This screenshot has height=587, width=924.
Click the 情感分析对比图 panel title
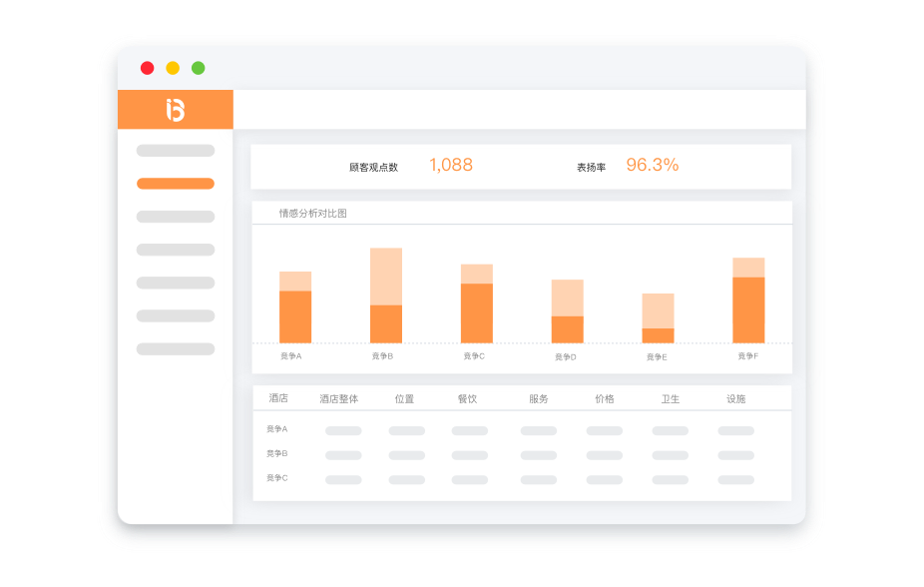[312, 213]
